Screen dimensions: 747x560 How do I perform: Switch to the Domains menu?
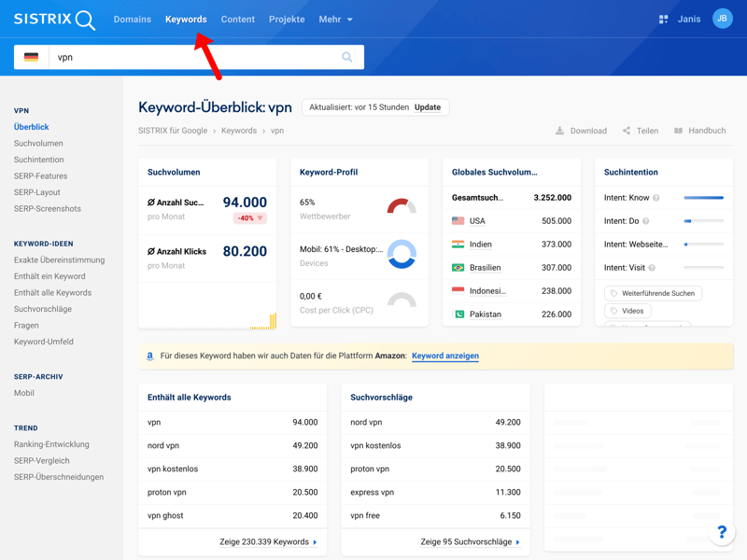tap(132, 20)
